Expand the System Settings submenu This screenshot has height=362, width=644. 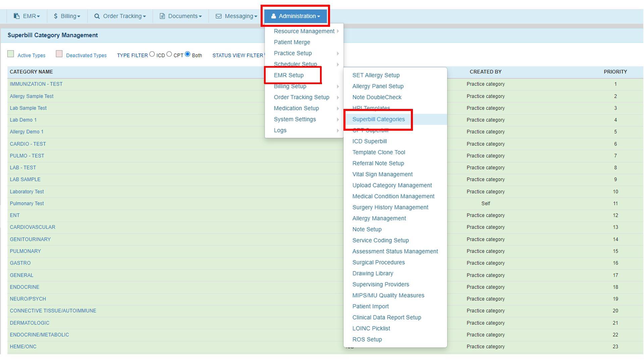[x=295, y=119]
